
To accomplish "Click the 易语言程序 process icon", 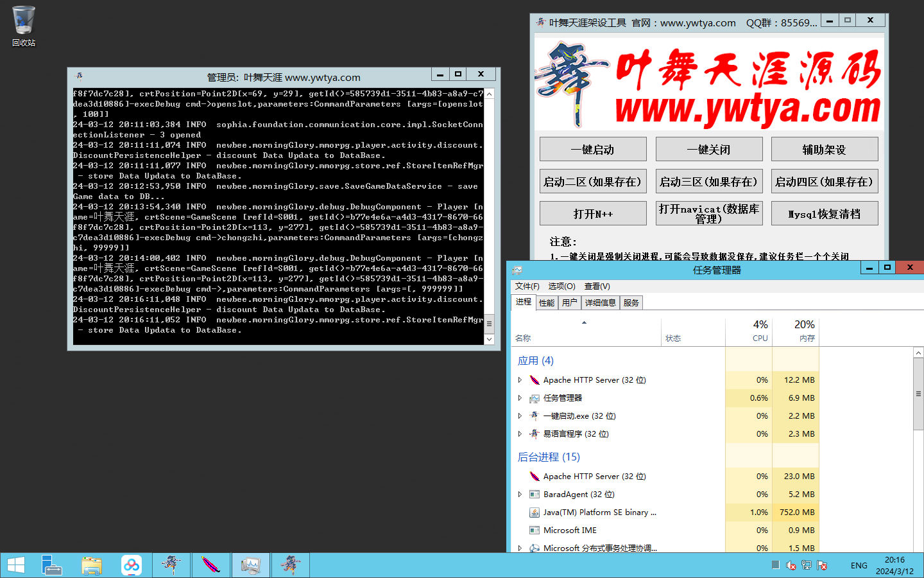I will click(x=534, y=434).
